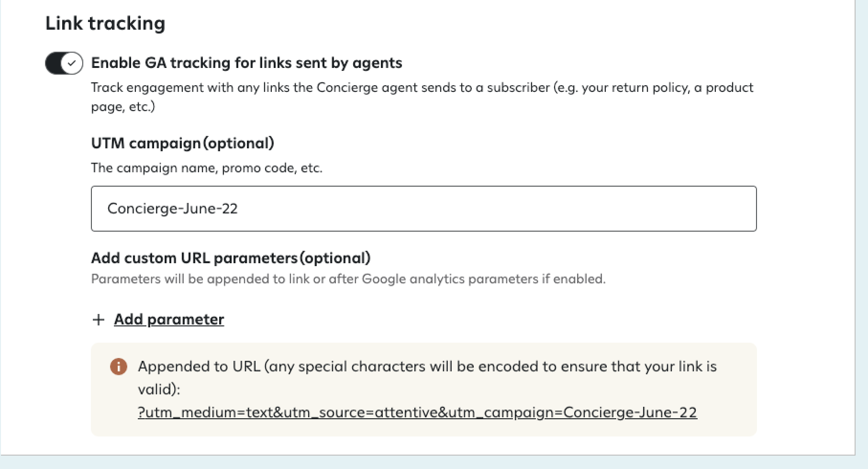
Task: Click the Concierge-June-22 text in the field
Action: pos(172,209)
